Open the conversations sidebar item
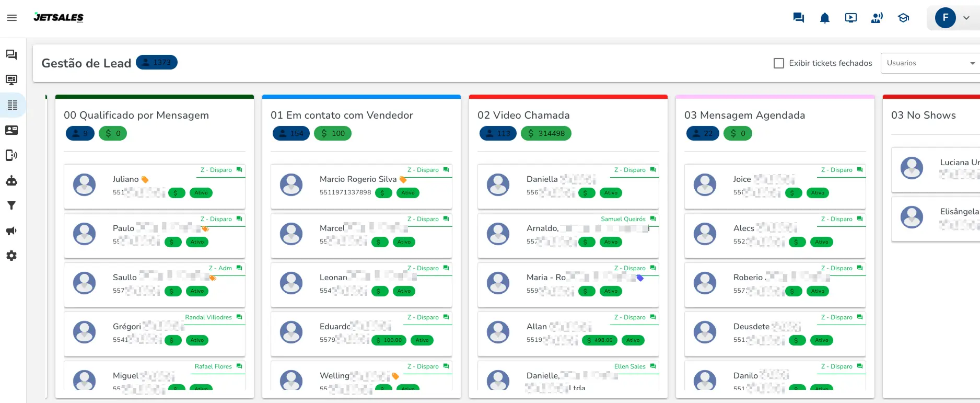The image size is (980, 403). 11,55
